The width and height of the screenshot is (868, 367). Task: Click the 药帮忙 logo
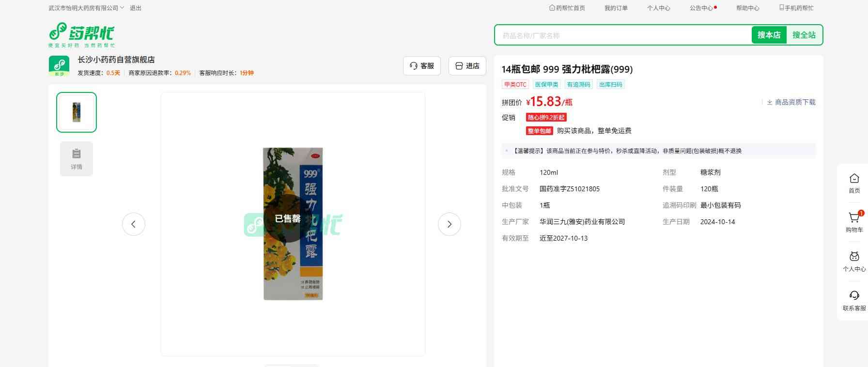(x=81, y=34)
